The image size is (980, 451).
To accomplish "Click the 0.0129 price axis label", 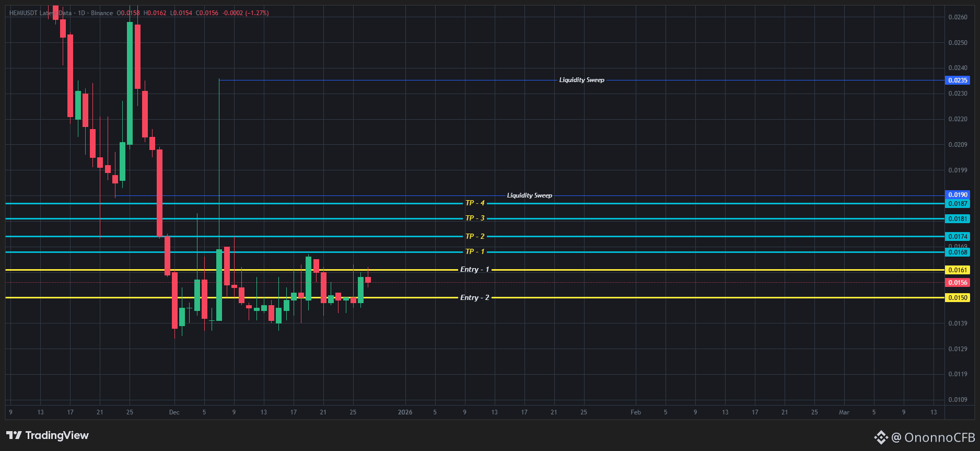I will pyautogui.click(x=958, y=349).
